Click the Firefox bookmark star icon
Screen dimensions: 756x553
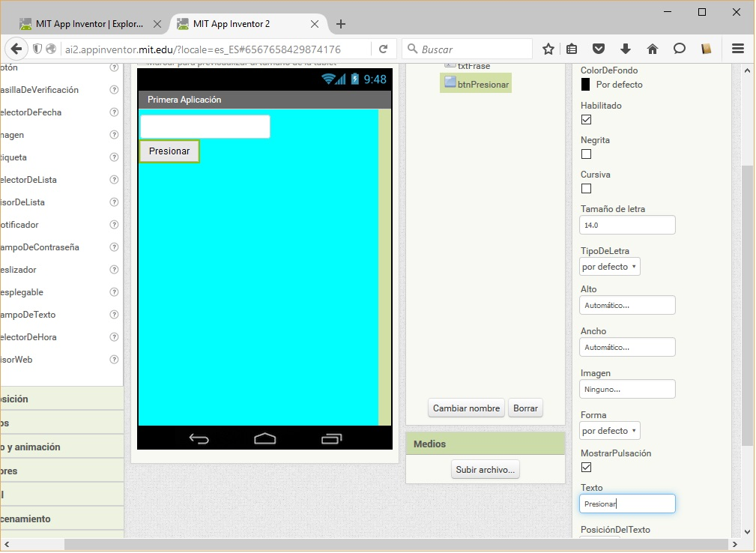548,49
